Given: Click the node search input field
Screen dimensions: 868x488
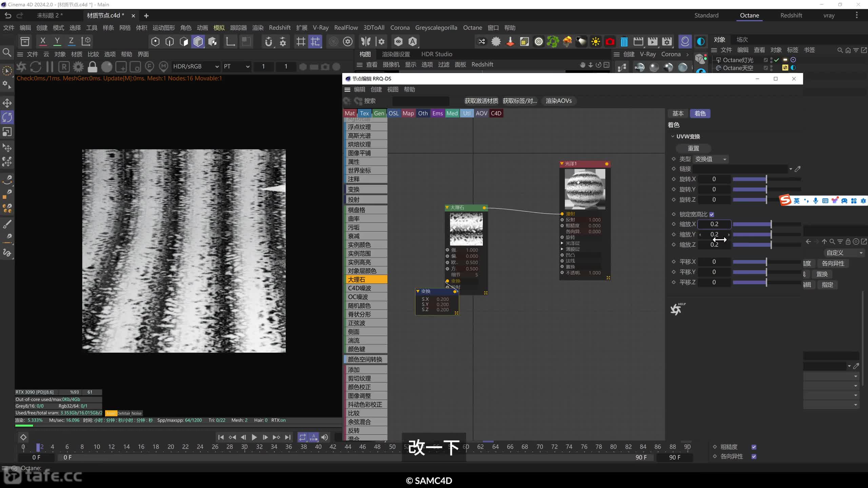Looking at the screenshot, I should (420, 101).
